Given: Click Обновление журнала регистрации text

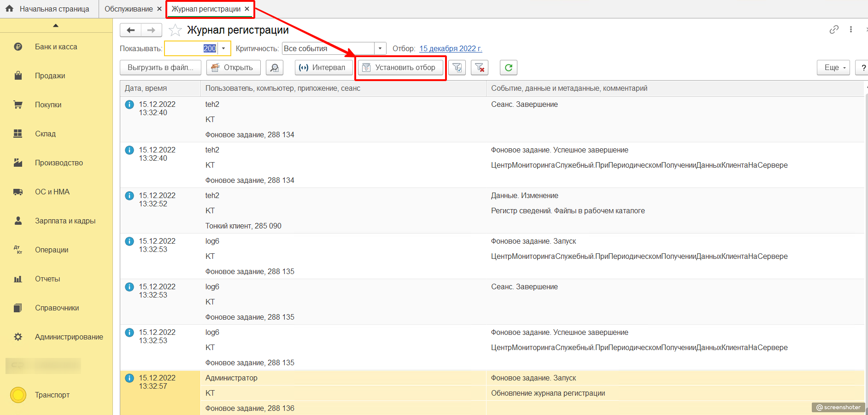Looking at the screenshot, I should point(548,393).
